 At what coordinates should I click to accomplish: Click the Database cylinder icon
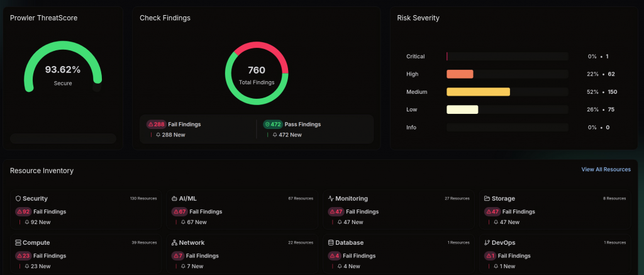331,242
